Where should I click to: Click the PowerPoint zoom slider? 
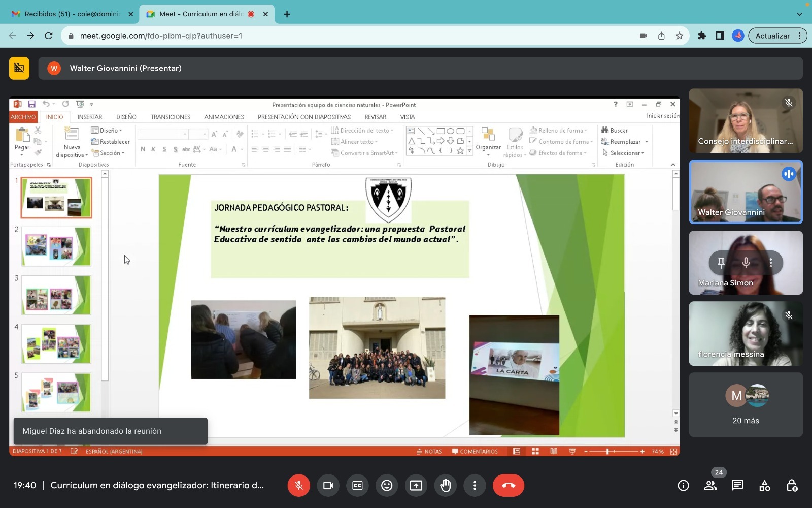(614, 451)
